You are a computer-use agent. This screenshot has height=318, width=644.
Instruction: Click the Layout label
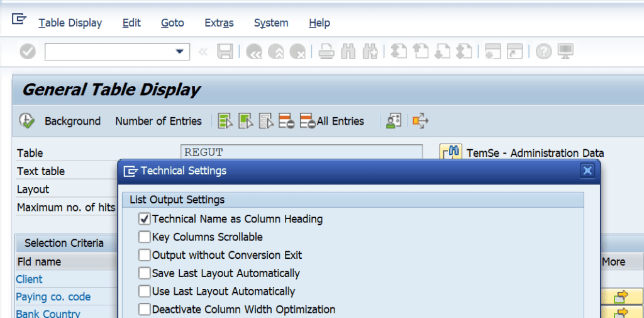pyautogui.click(x=33, y=190)
